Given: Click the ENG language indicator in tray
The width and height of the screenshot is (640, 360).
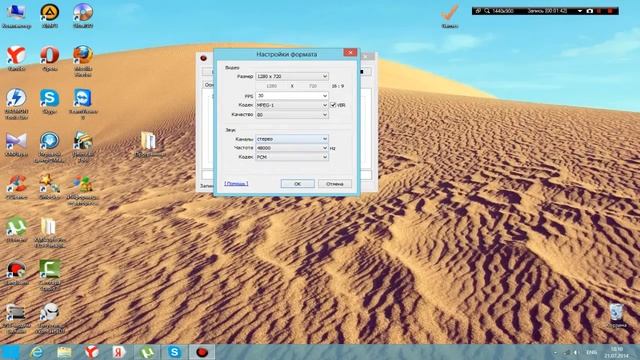Looking at the screenshot, I should 591,352.
